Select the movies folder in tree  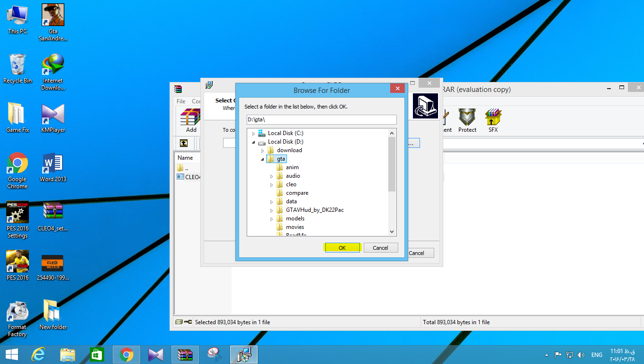click(295, 227)
